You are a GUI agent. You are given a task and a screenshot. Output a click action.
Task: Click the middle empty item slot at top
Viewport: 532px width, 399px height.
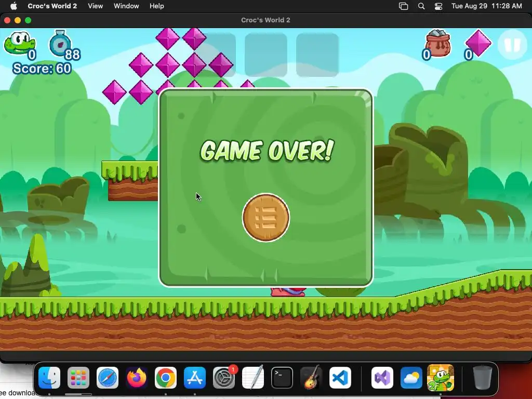266,55
